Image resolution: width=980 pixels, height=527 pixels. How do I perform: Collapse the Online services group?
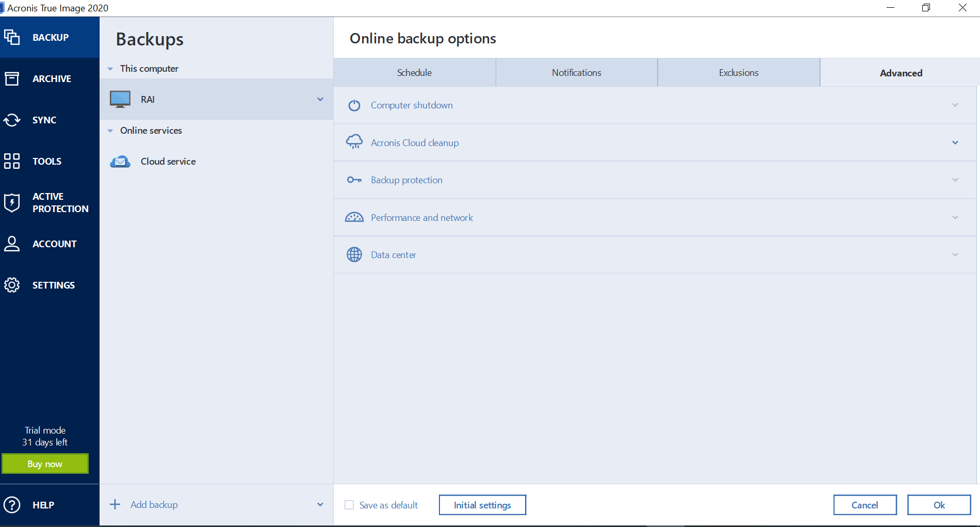[x=110, y=131]
